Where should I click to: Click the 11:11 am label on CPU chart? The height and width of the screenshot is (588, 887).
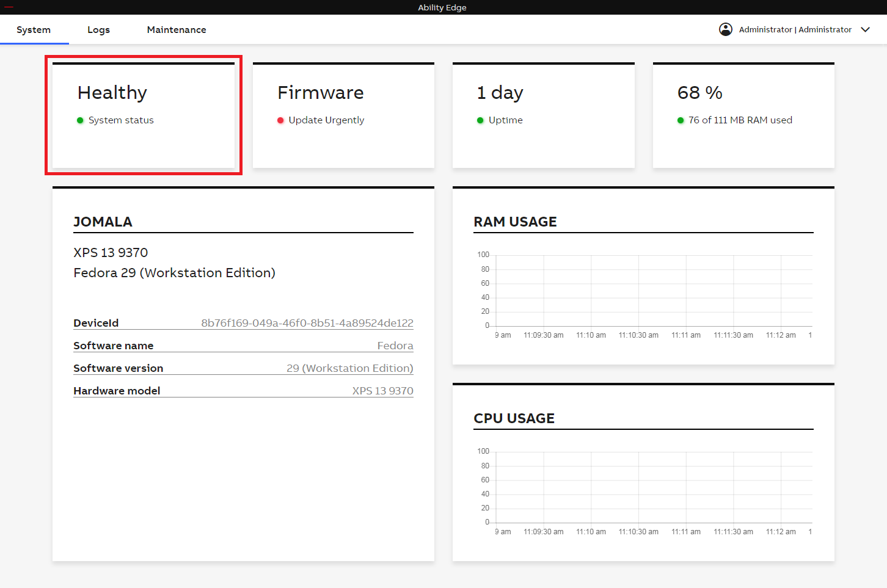click(686, 532)
